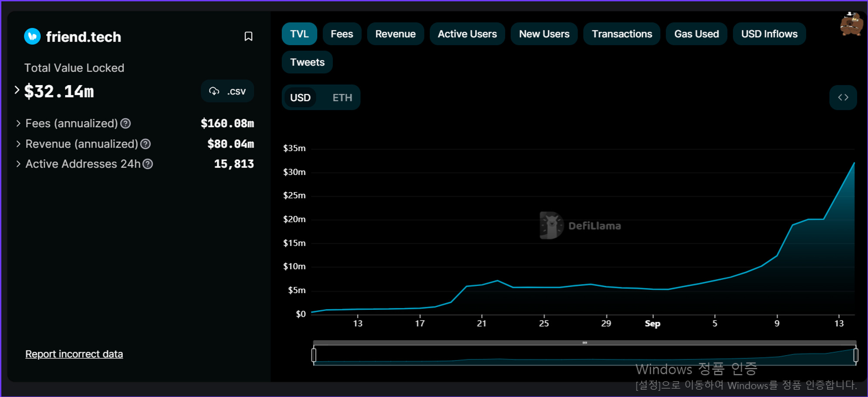868x397 pixels.
Task: Toggle the Transactions chart metric
Action: [622, 34]
